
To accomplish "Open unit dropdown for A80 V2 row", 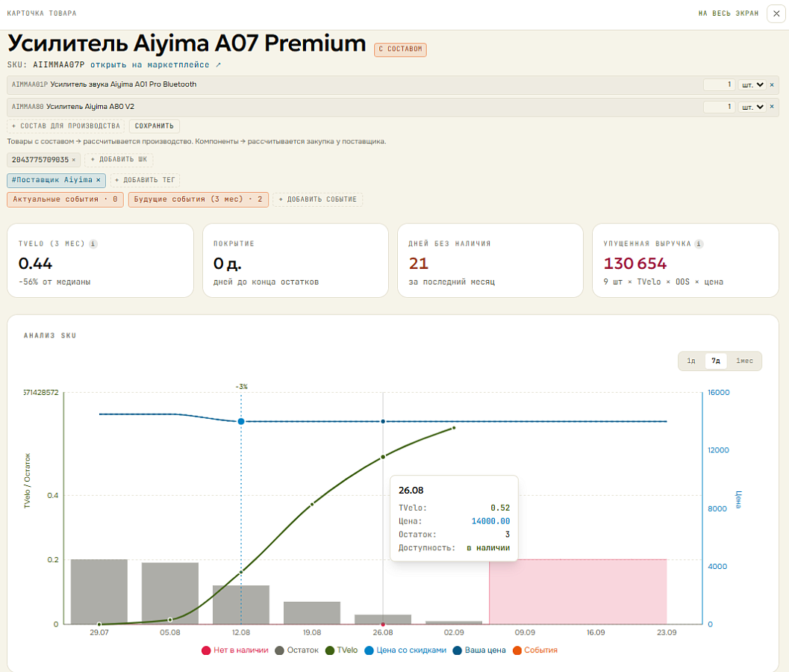I will 752,107.
